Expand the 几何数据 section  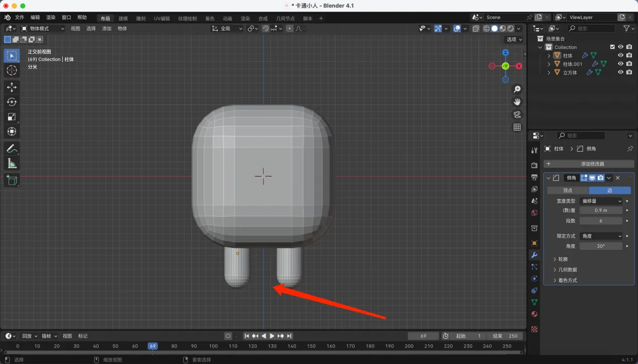(x=568, y=270)
